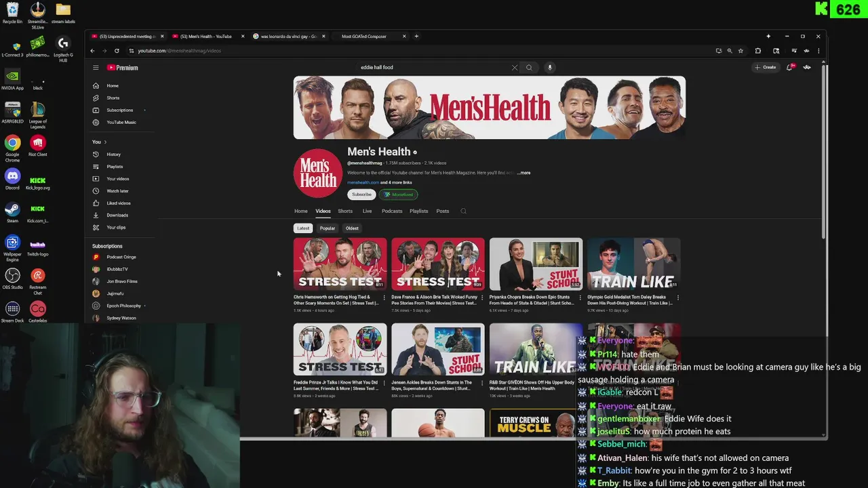This screenshot has width=868, height=488.
Task: Open the YouTube hamburger guide menu
Action: point(96,68)
